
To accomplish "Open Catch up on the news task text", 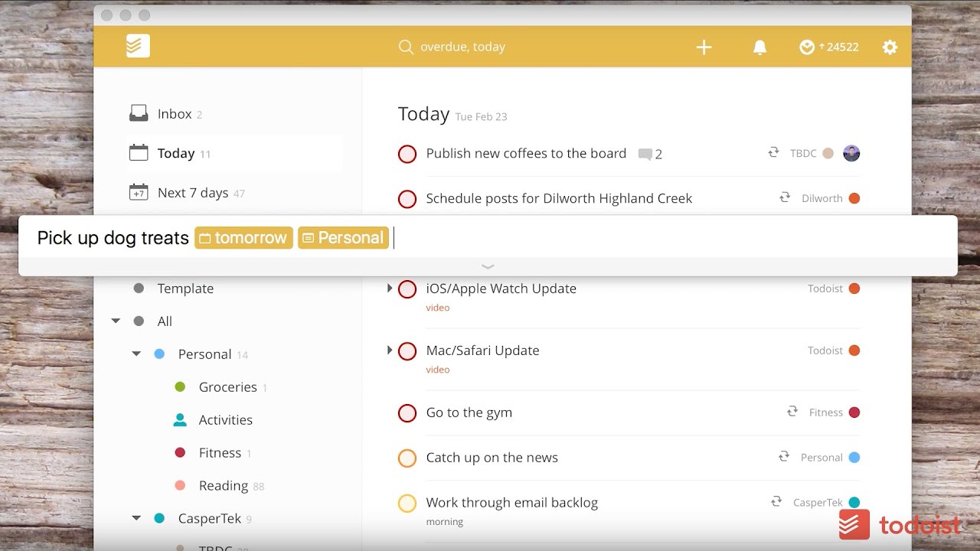I will tap(492, 458).
